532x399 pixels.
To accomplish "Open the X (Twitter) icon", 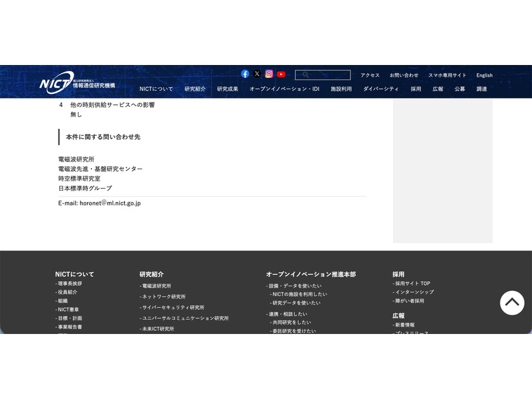I will point(257,74).
